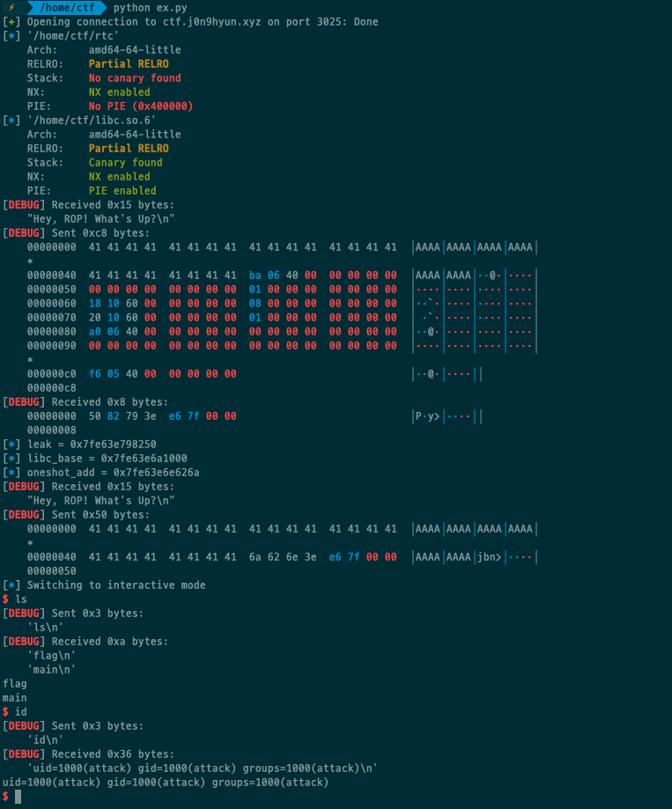Click 'Sent 0xc8 bytes' debug line

point(76,233)
